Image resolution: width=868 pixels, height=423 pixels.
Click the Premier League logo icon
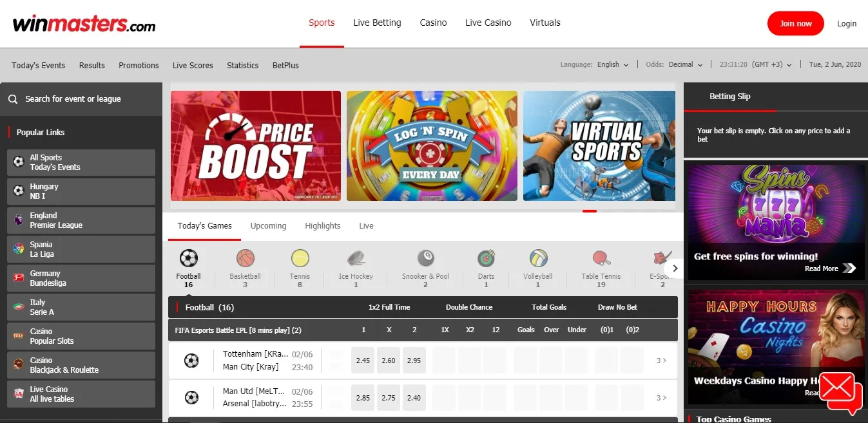tap(18, 220)
